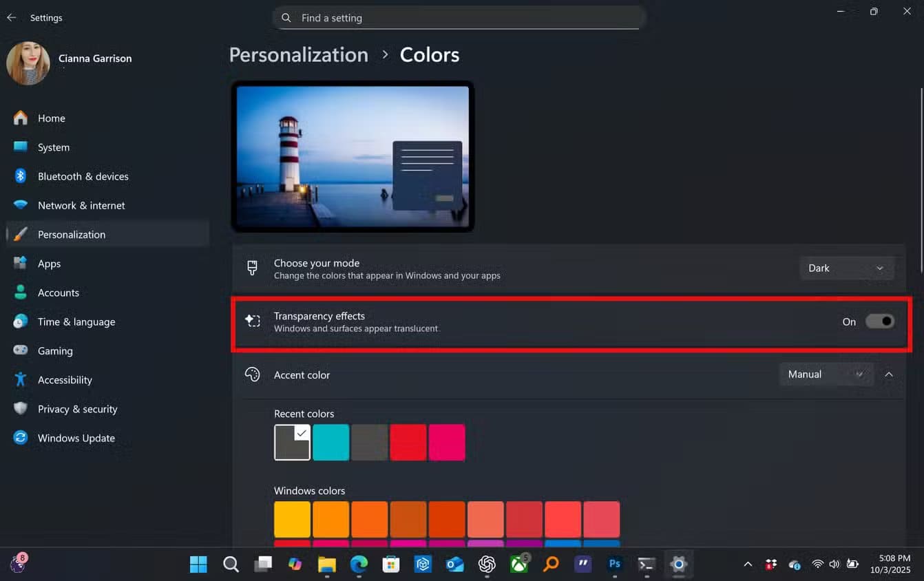Choose the yellow gold Windows color swatch
This screenshot has height=581, width=924.
(292, 519)
